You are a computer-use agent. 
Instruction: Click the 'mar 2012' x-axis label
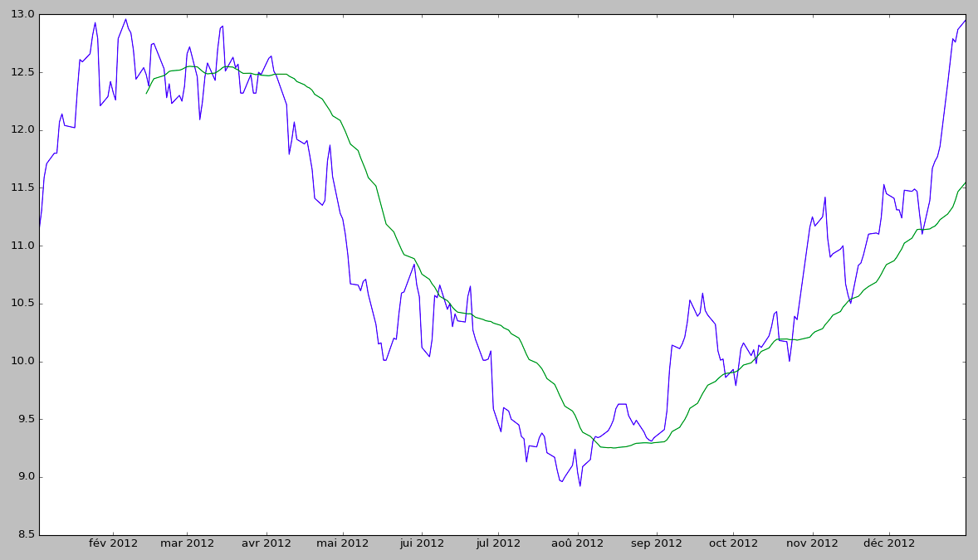coord(187,543)
